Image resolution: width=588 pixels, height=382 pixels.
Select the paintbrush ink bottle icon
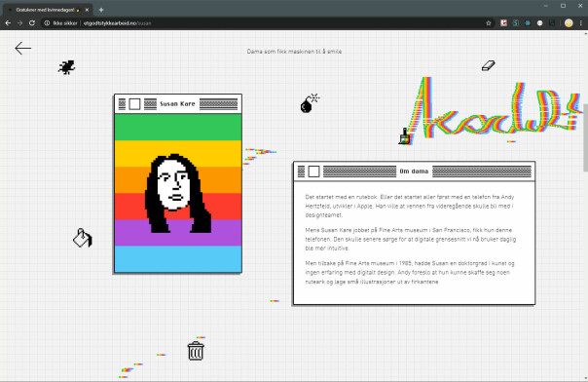404,136
